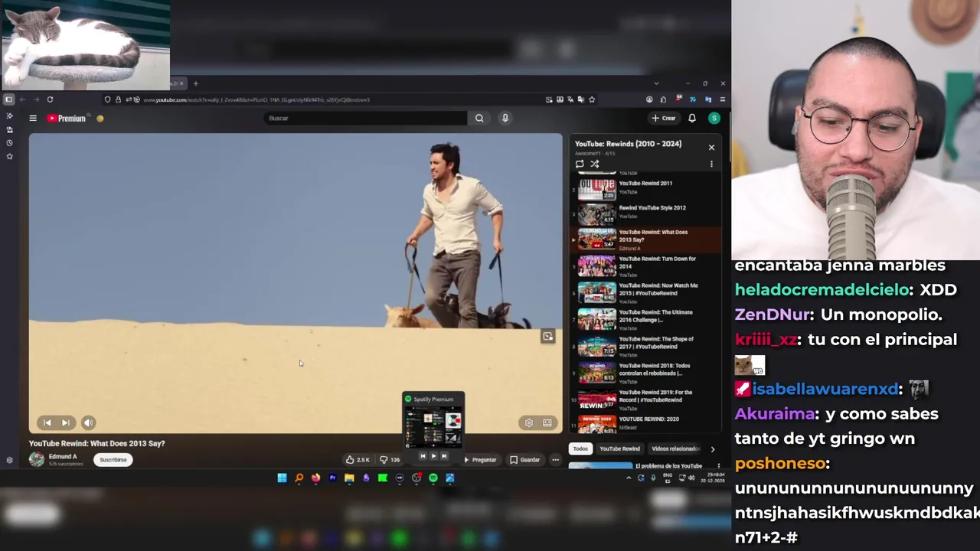Play YouTube Rewind 2019: For the Record
The image size is (980, 551).
click(x=646, y=400)
